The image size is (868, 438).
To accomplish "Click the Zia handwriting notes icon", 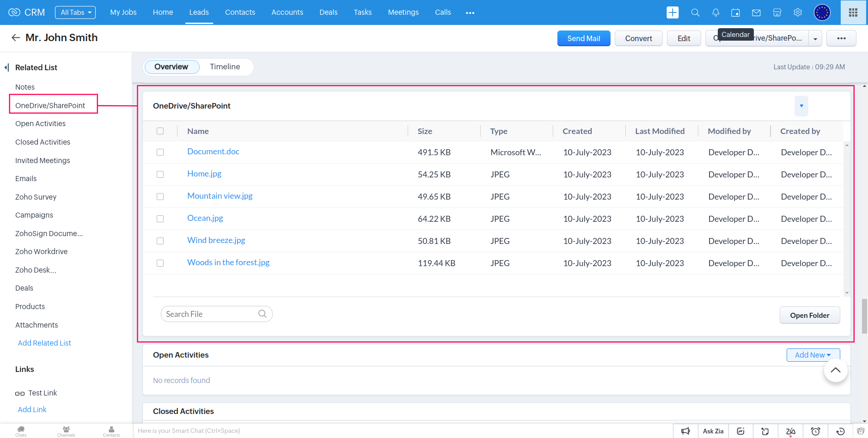I will (790, 431).
